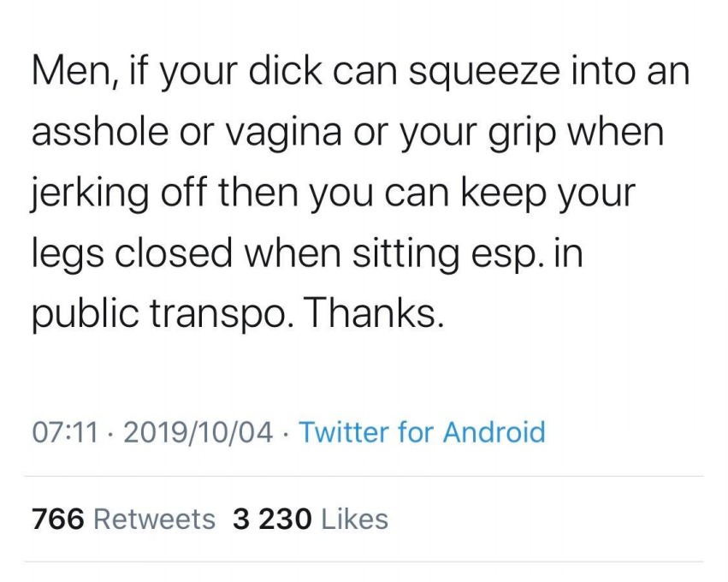Click the word Thanks. ending the tweet
Viewport: 728px width, 582px height.
(373, 312)
